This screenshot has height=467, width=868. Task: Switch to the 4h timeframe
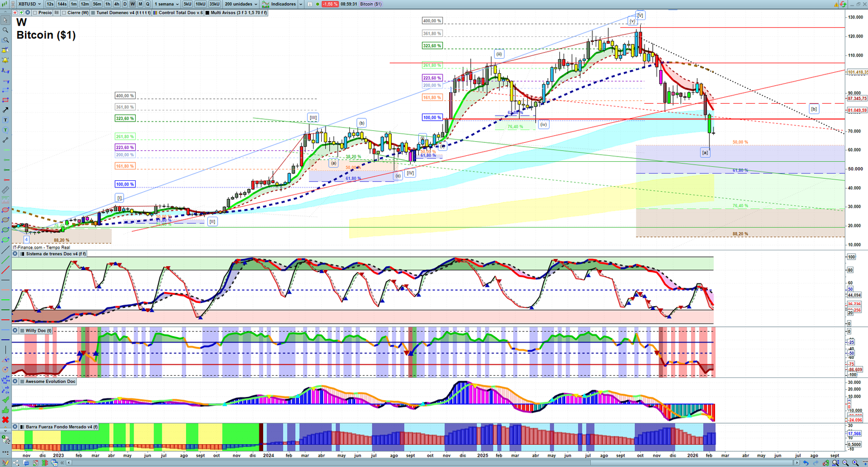pos(116,4)
